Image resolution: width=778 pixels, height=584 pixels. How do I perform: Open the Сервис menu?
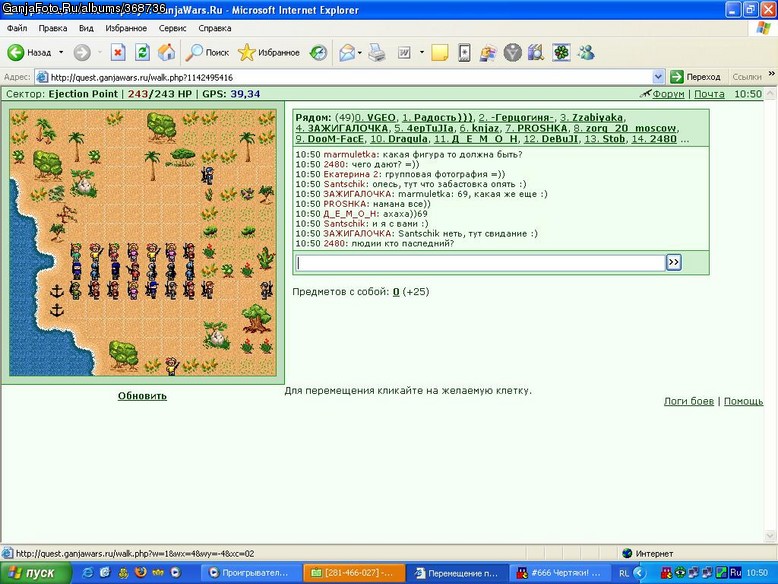coord(173,28)
